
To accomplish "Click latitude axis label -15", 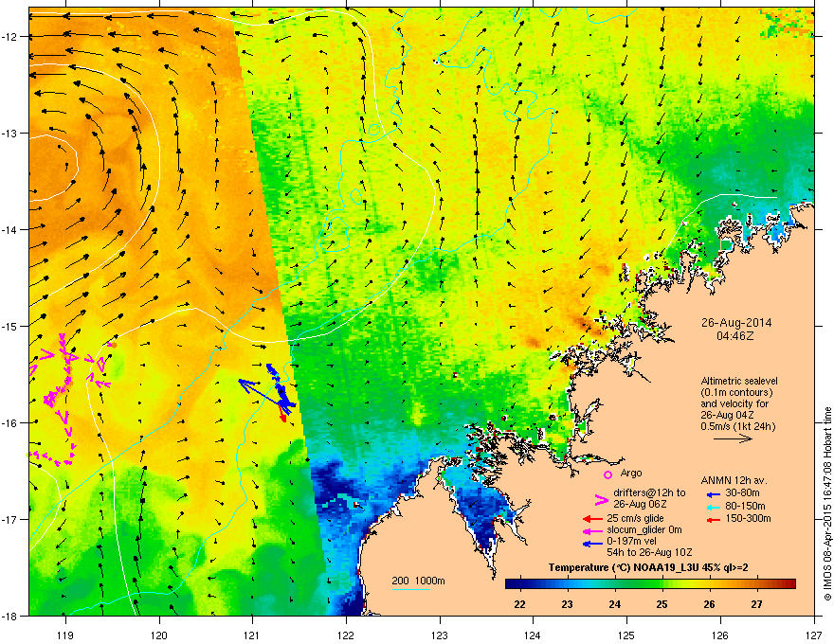I will click(x=9, y=326).
